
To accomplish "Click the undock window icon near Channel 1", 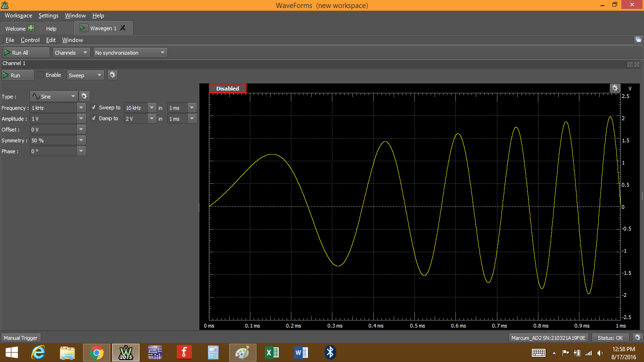I will tap(630, 64).
